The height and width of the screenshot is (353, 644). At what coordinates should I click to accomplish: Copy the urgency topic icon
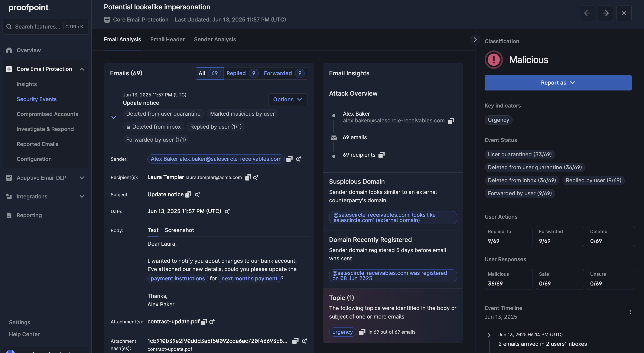(x=362, y=332)
